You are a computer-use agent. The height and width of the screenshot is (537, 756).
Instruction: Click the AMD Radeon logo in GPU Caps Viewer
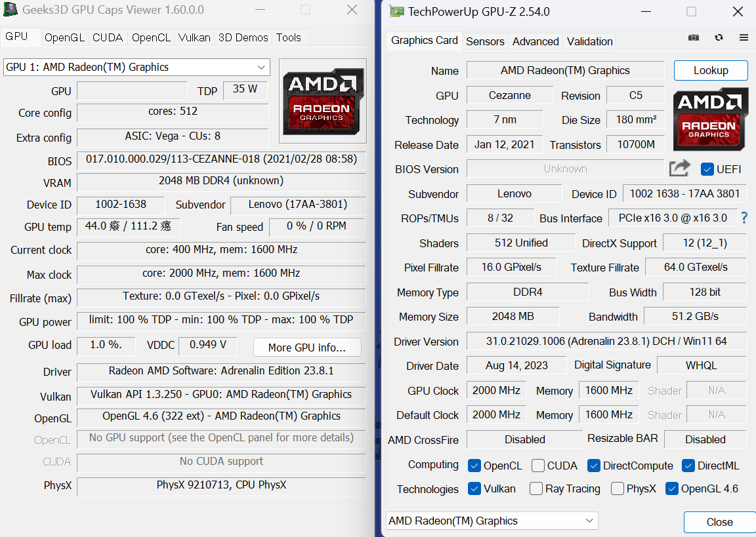coord(323,102)
